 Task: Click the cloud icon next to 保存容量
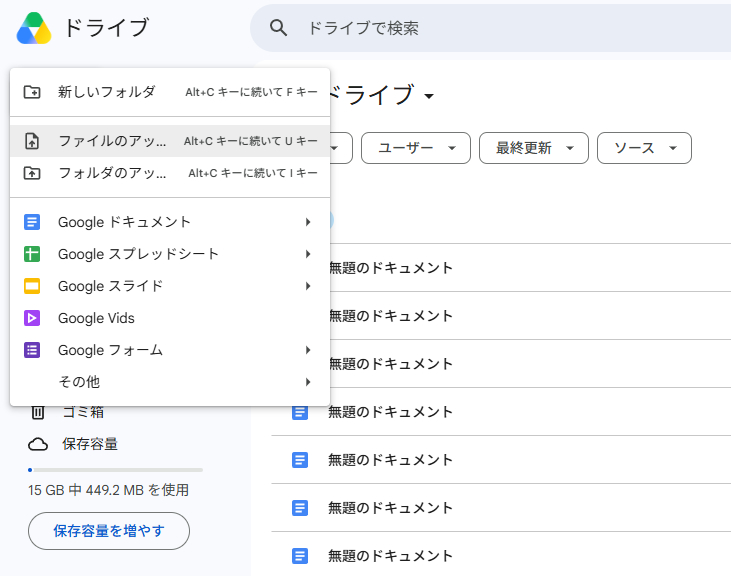point(38,444)
